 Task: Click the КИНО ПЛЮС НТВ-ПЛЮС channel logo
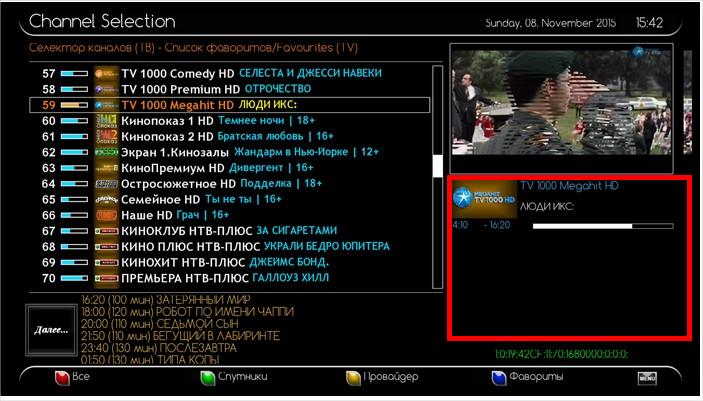106,247
